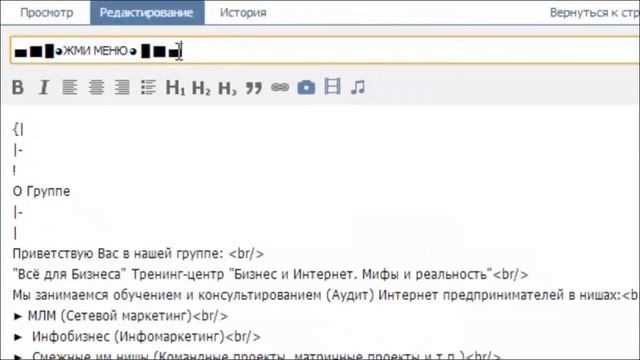
Task: Add a video via film icon
Action: point(332,87)
